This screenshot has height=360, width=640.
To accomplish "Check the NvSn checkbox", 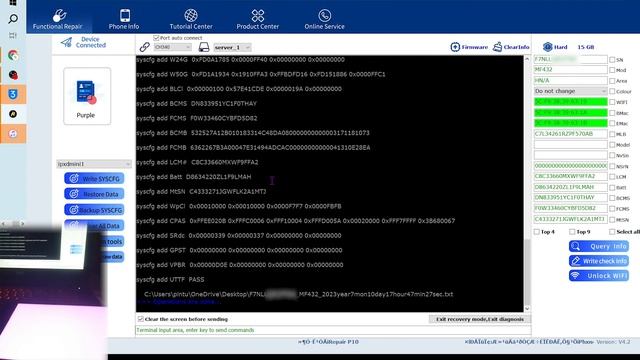I will [x=612, y=155].
